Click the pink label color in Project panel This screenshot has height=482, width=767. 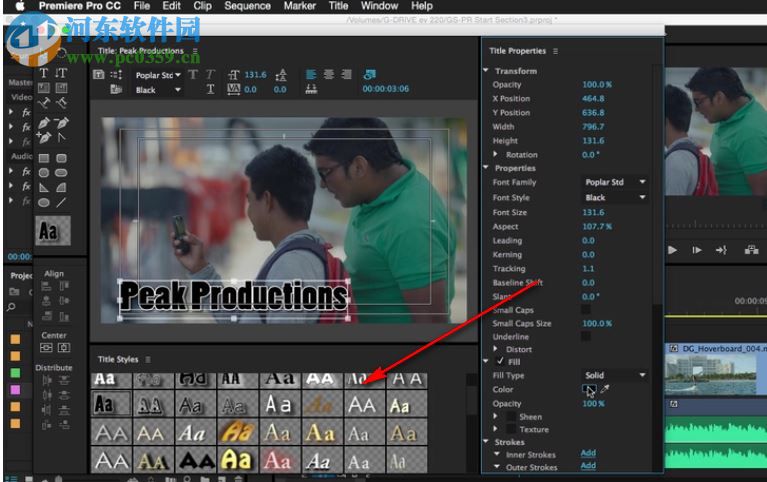[x=15, y=390]
